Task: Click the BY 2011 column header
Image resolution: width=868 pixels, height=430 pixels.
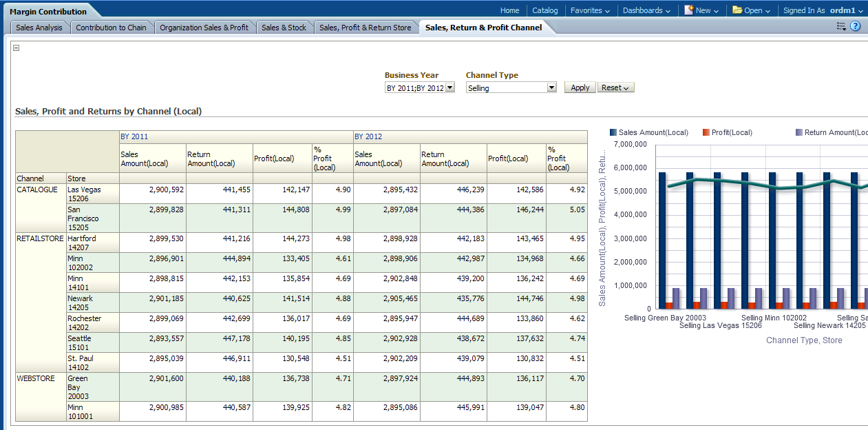Action: click(134, 136)
